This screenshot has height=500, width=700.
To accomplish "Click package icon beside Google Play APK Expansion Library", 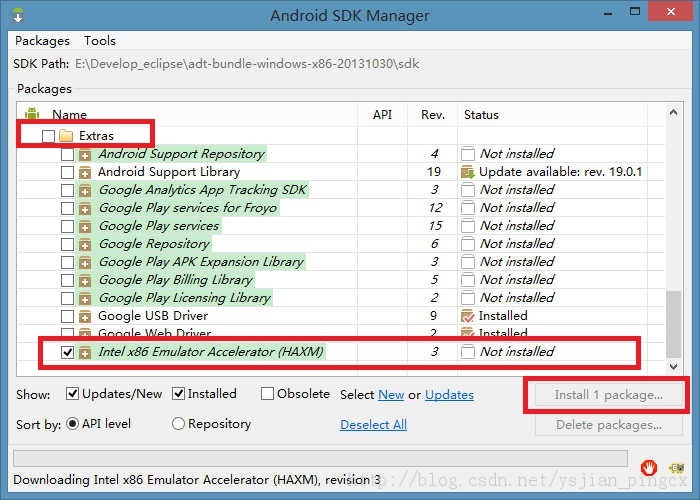I will coord(84,262).
